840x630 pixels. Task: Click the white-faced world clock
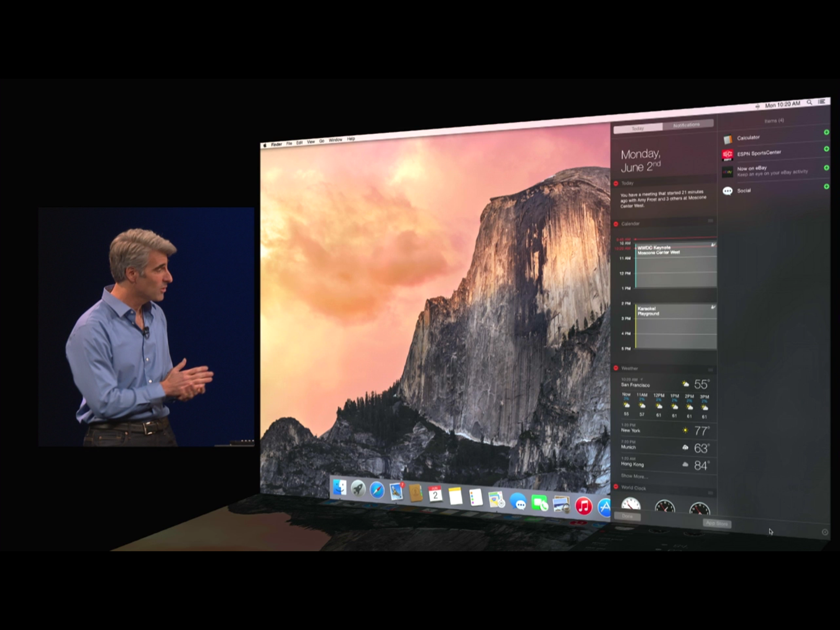tap(631, 504)
